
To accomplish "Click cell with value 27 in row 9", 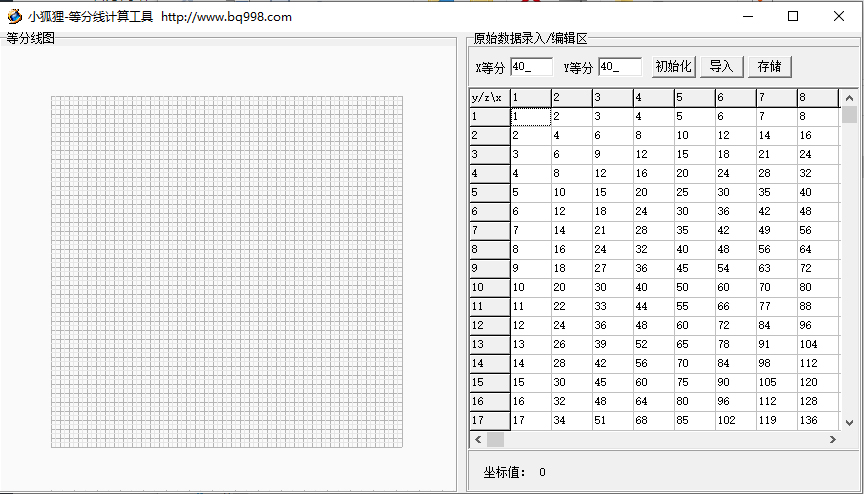I will (x=613, y=268).
